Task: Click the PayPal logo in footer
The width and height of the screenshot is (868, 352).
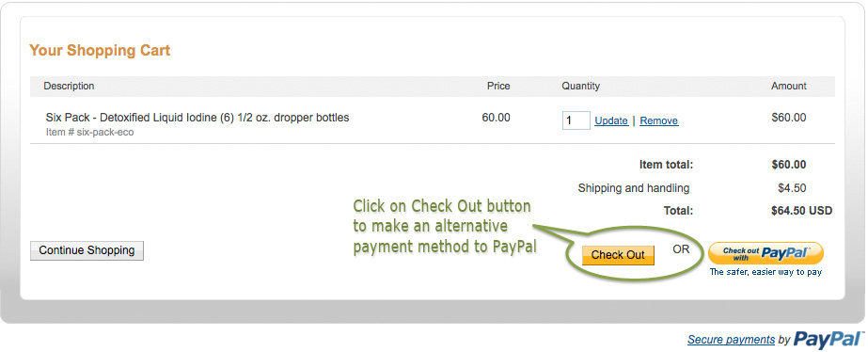Action: point(829,339)
